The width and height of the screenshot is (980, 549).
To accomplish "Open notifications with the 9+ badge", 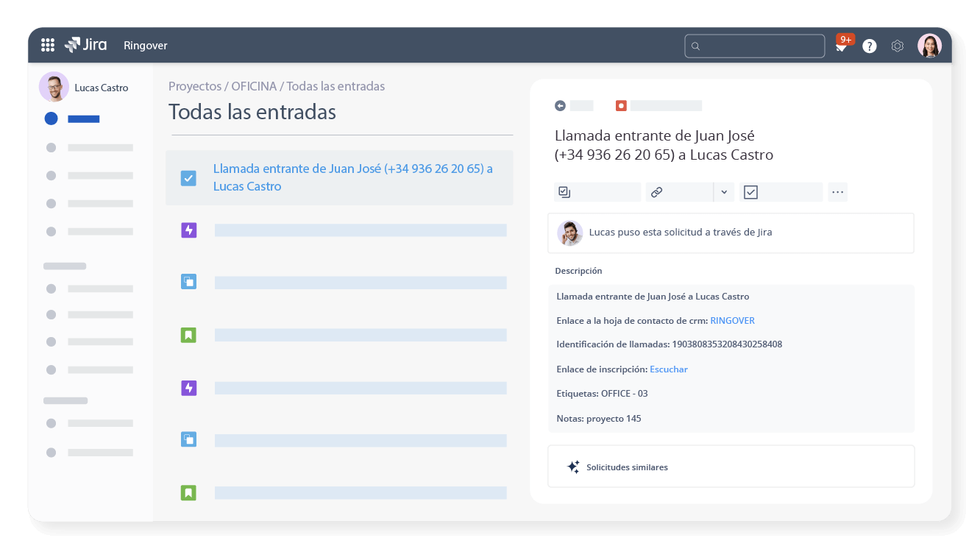I will (x=842, y=45).
